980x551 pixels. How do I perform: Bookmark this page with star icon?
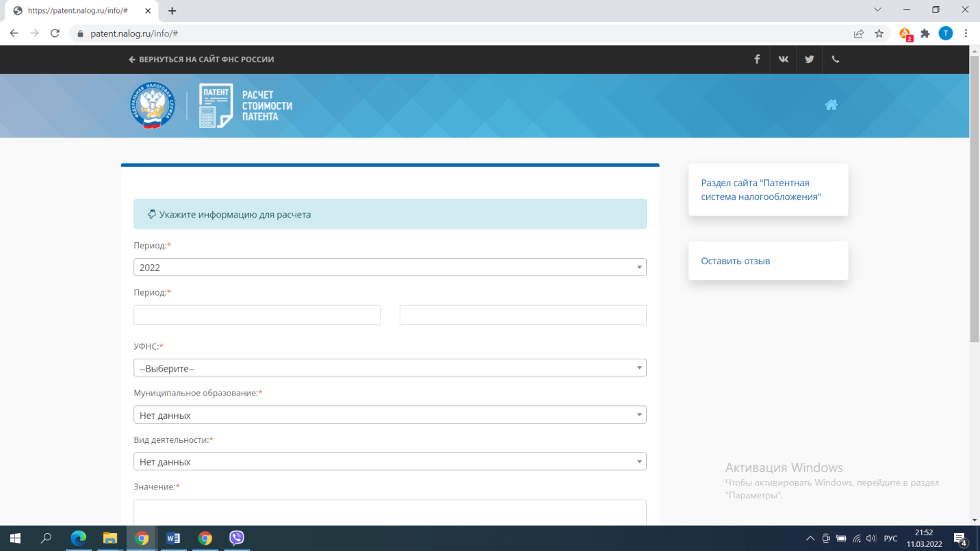tap(879, 34)
